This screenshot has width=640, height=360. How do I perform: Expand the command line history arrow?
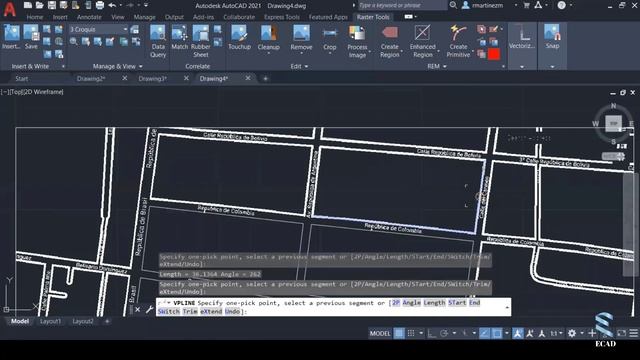507,307
